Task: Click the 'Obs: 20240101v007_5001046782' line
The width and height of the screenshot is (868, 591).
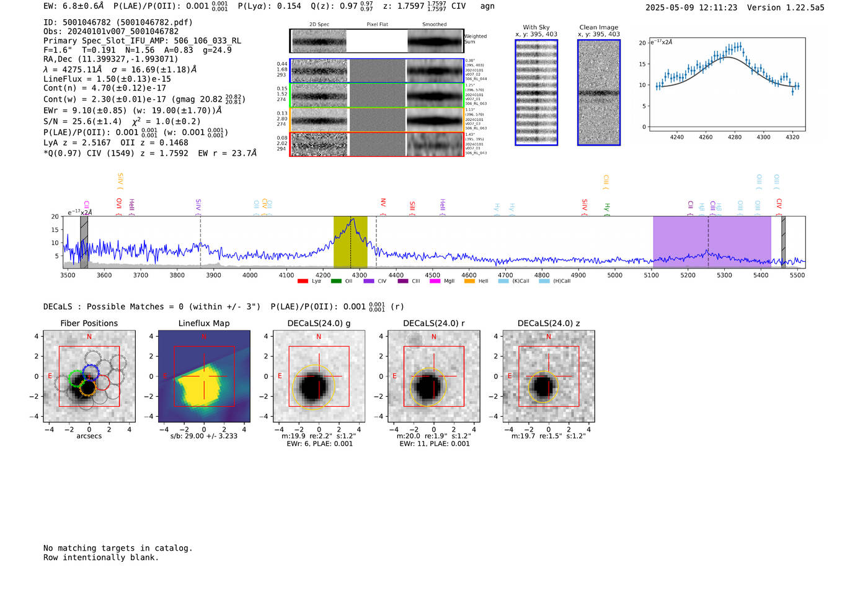Action: pyautogui.click(x=111, y=32)
